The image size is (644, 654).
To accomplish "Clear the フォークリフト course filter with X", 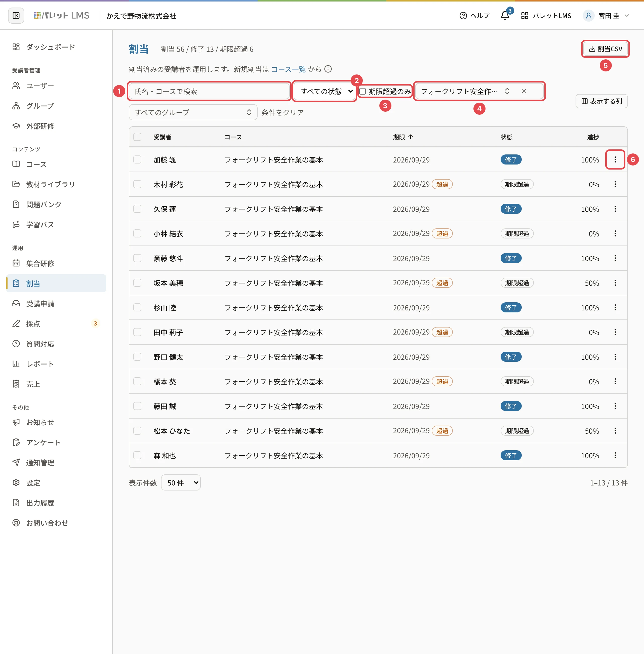I will (x=523, y=91).
